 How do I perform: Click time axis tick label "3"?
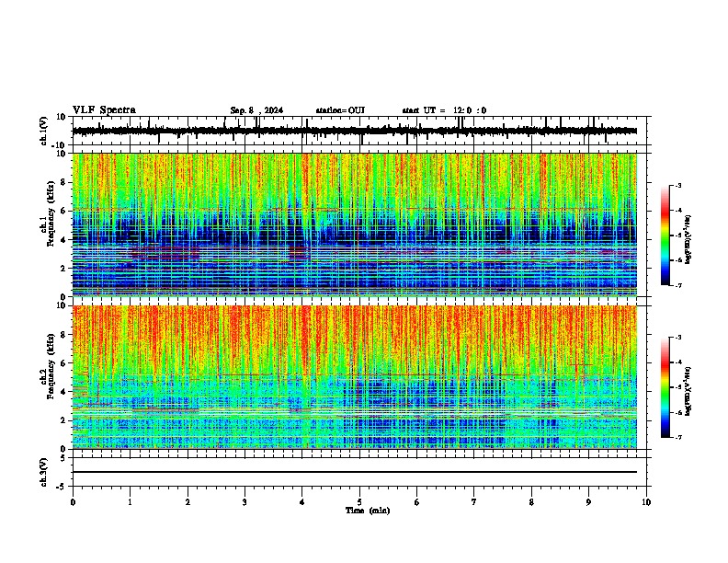click(245, 502)
